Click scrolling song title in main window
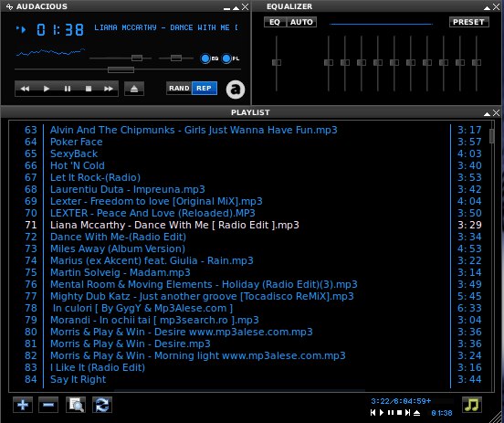504x423 pixels. point(166,27)
